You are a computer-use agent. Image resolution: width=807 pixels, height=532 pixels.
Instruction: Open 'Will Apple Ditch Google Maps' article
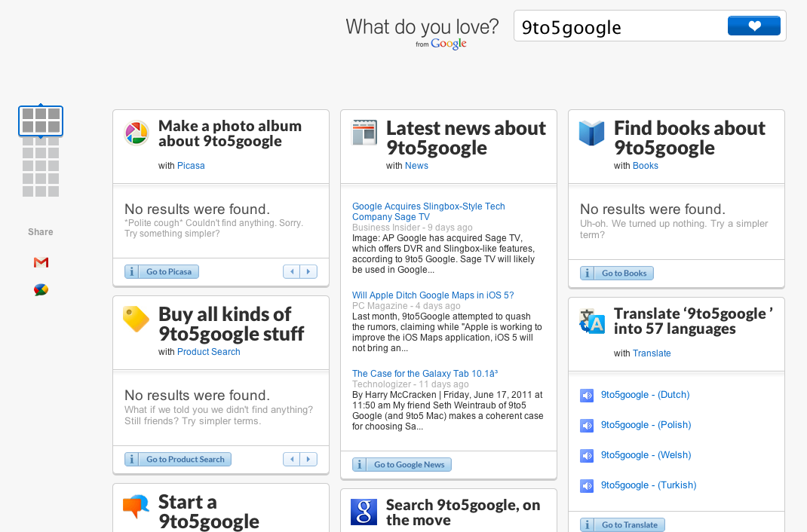pos(433,295)
